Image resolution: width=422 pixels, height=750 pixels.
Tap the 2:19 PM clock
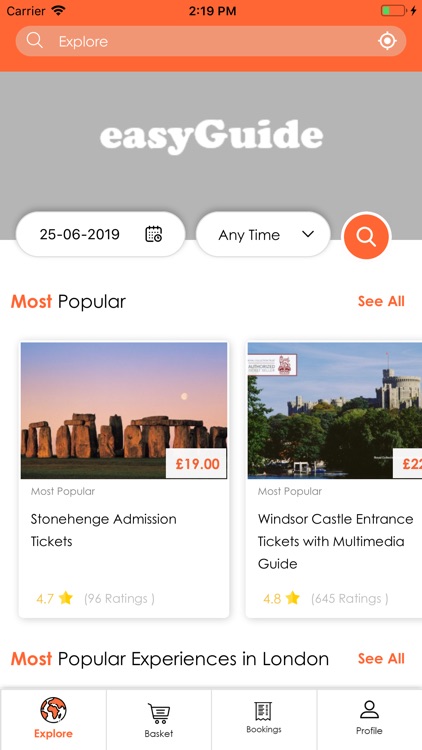pos(212,11)
